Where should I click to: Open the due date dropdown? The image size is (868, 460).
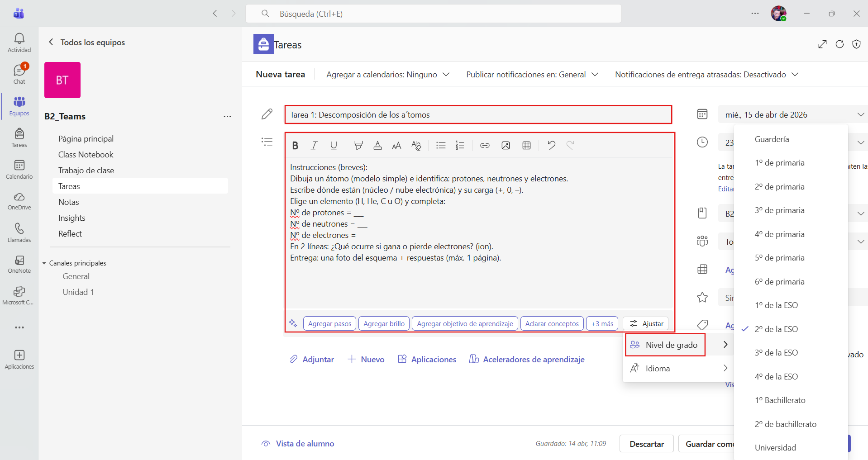click(x=792, y=114)
